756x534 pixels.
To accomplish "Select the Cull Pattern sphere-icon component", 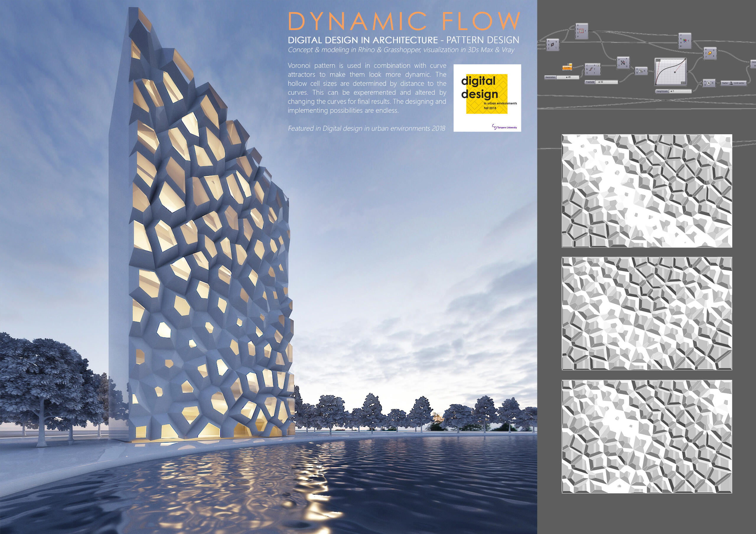I will click(x=710, y=53).
